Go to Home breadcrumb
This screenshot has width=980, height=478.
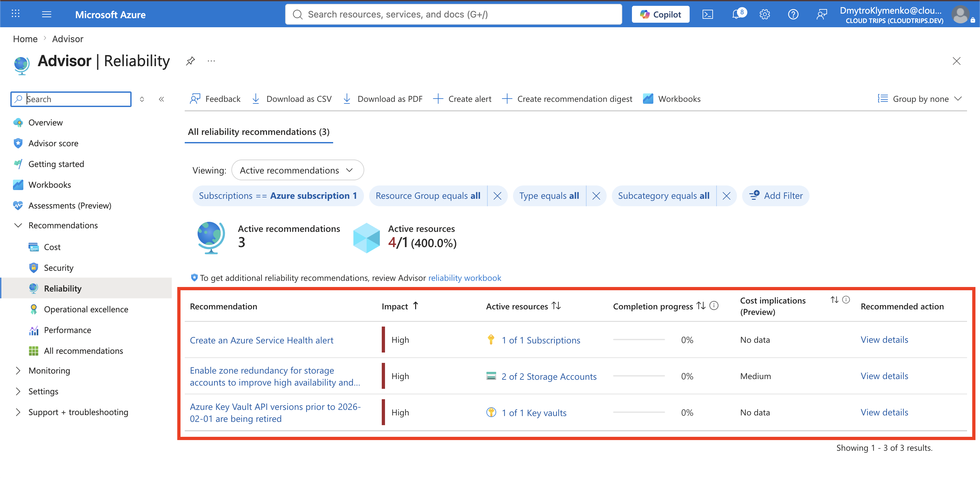[25, 39]
